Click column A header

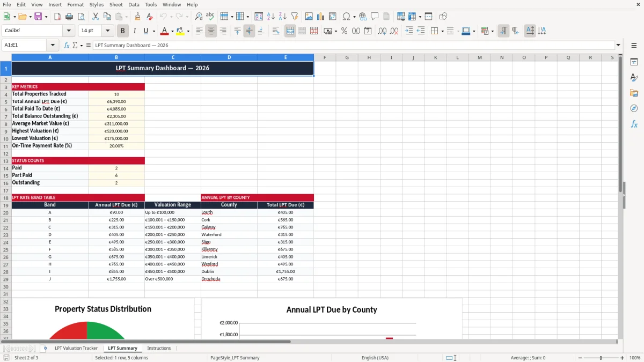coord(50,57)
